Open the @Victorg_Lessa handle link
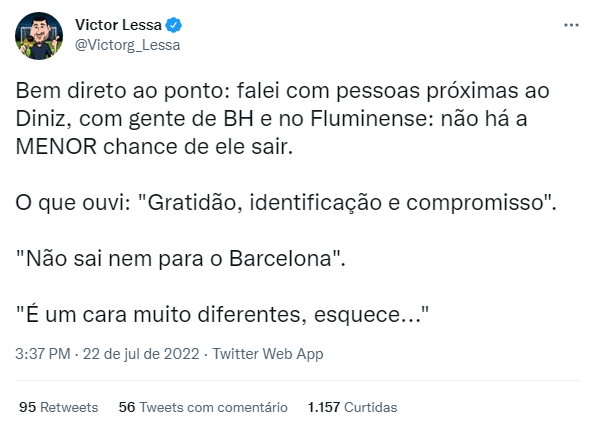 pos(128,45)
